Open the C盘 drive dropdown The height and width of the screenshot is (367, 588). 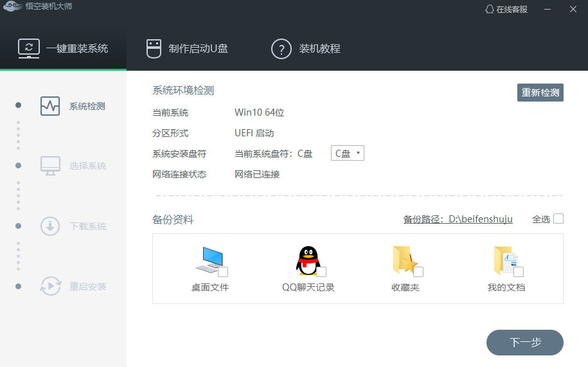(x=348, y=154)
